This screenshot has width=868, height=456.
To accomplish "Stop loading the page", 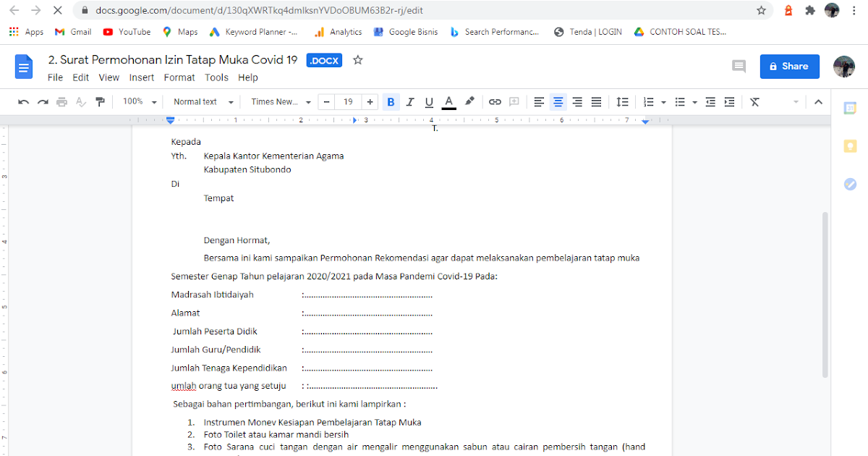I will 58,11.
